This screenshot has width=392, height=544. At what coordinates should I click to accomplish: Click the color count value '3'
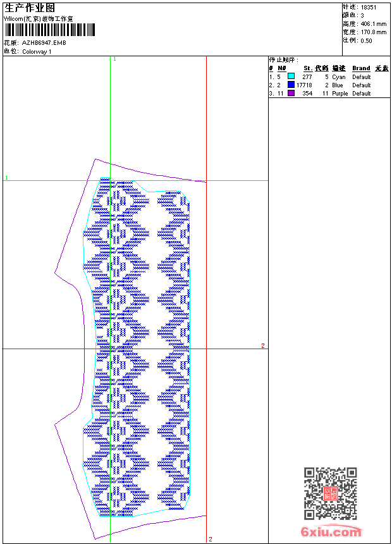click(x=362, y=16)
